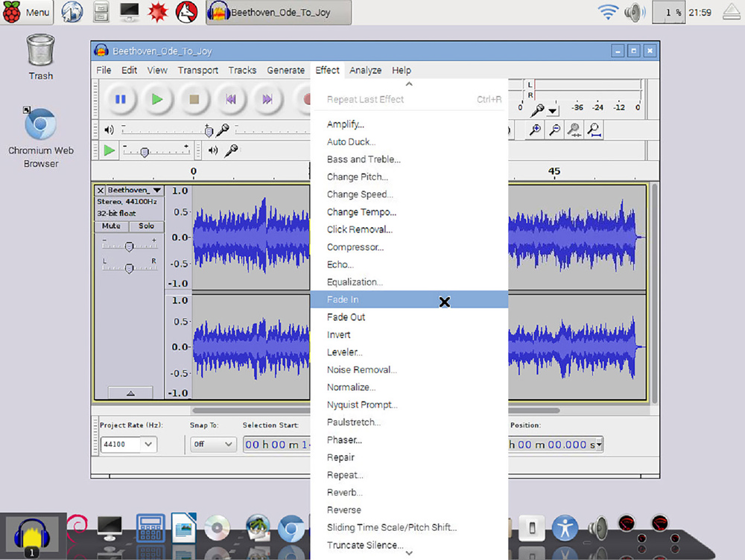Click the Zoom Out magnifier icon
Viewport: 745px width, 560px height.
tap(554, 129)
